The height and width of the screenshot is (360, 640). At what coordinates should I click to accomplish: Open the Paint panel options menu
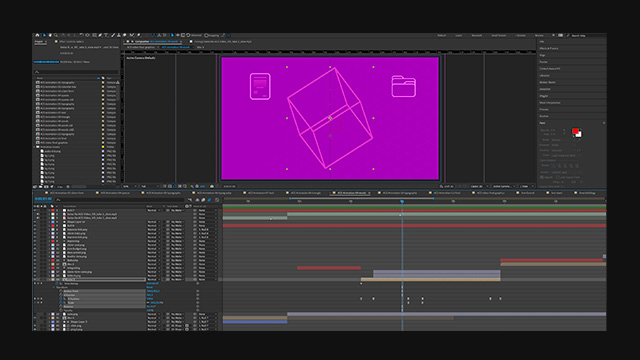tap(604, 123)
